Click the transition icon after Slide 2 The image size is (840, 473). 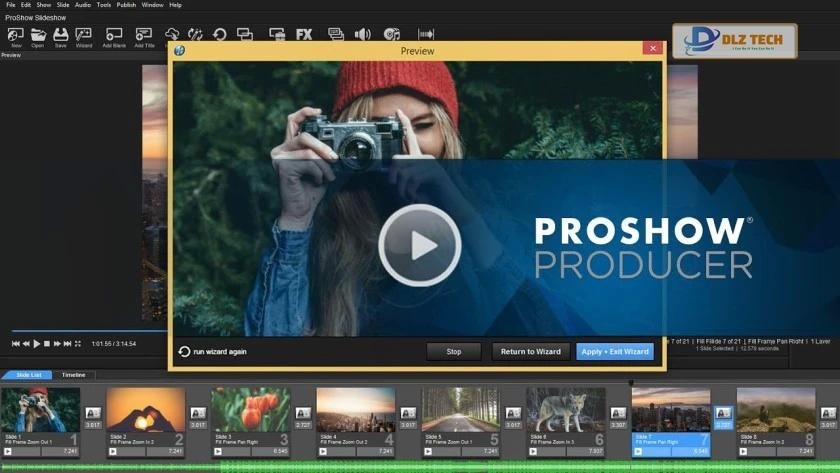pos(198,413)
